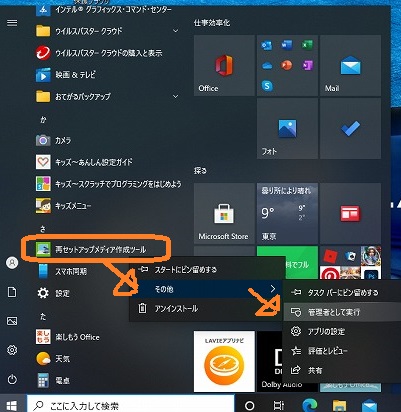Screen dimensions: 401x412
Task: Open the Office tile
Action: [x=224, y=66]
